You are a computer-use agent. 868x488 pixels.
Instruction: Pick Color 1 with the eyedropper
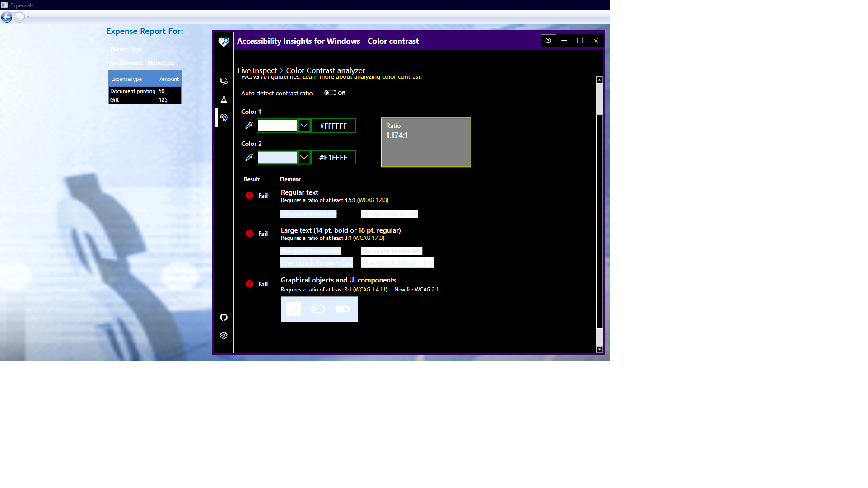click(x=249, y=126)
